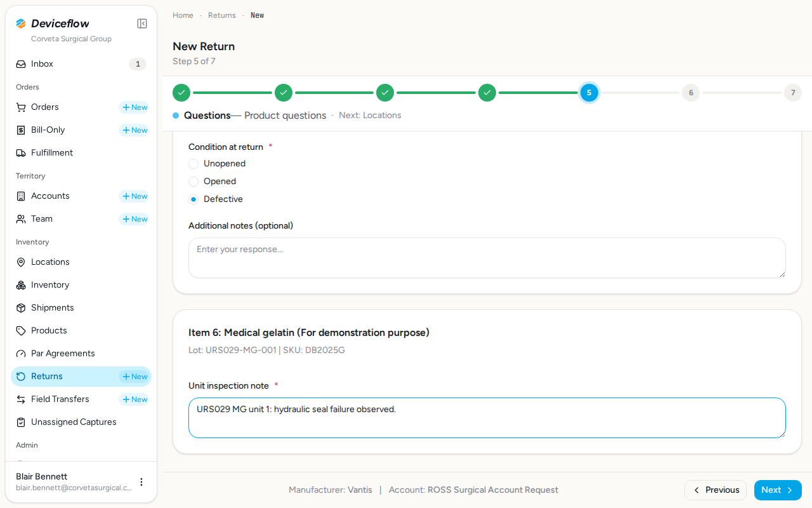Click the Locations map pin icon
812x508 pixels.
pyautogui.click(x=21, y=262)
